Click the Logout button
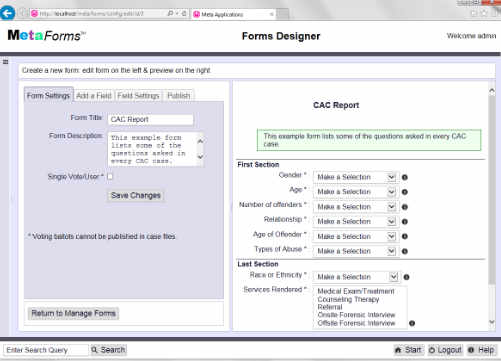Viewport: 501px width, 361px height. [x=446, y=350]
